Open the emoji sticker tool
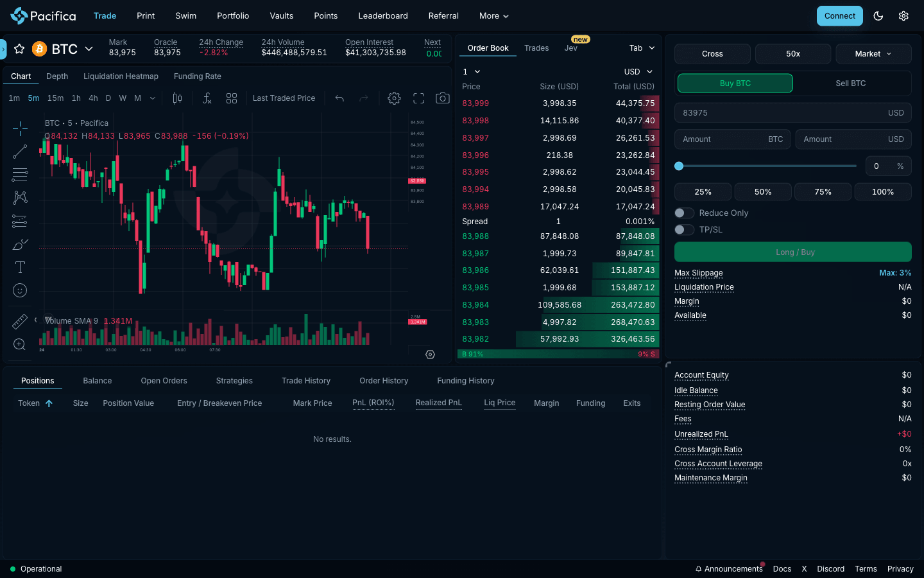 point(20,290)
